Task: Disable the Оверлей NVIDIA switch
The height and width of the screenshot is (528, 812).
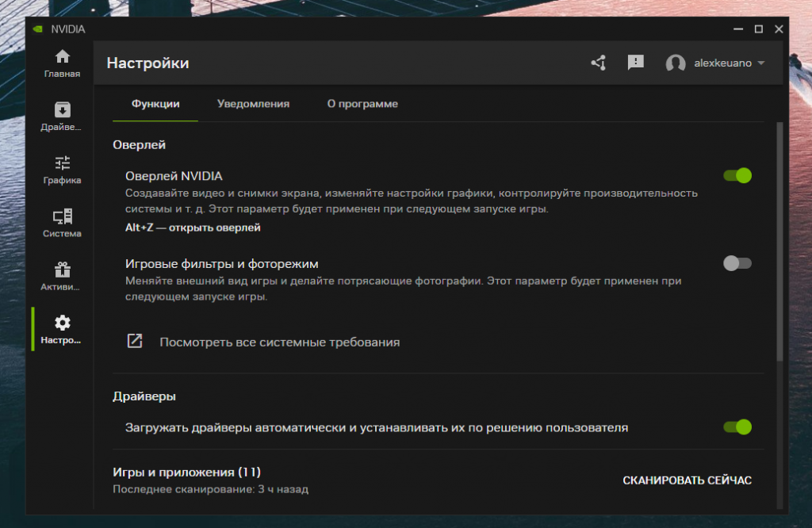Action: pyautogui.click(x=737, y=174)
